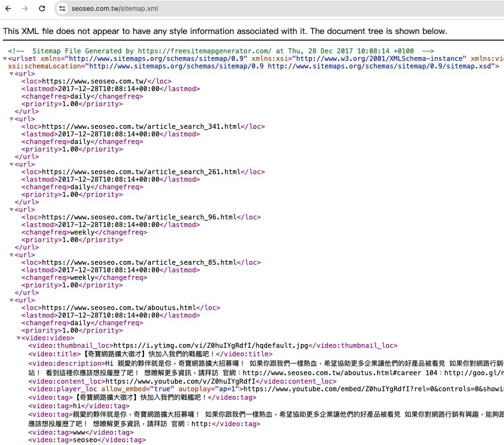Image resolution: width=504 pixels, height=445 pixels.
Task: Click the daily changefreq under article_search_341
Action: click(x=80, y=142)
